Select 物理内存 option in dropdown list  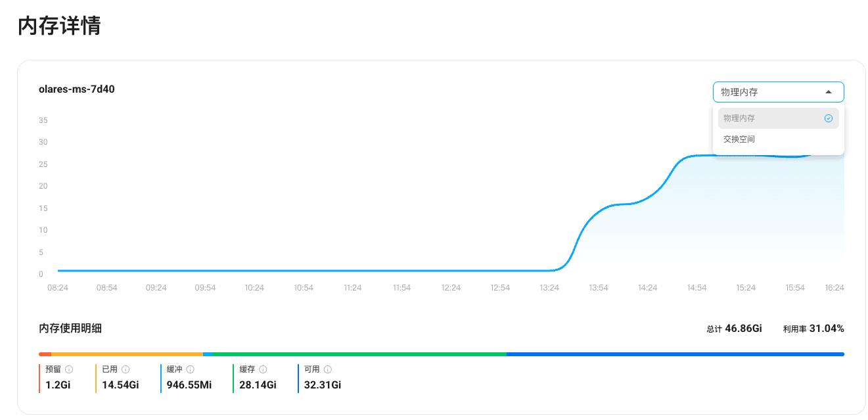click(739, 118)
